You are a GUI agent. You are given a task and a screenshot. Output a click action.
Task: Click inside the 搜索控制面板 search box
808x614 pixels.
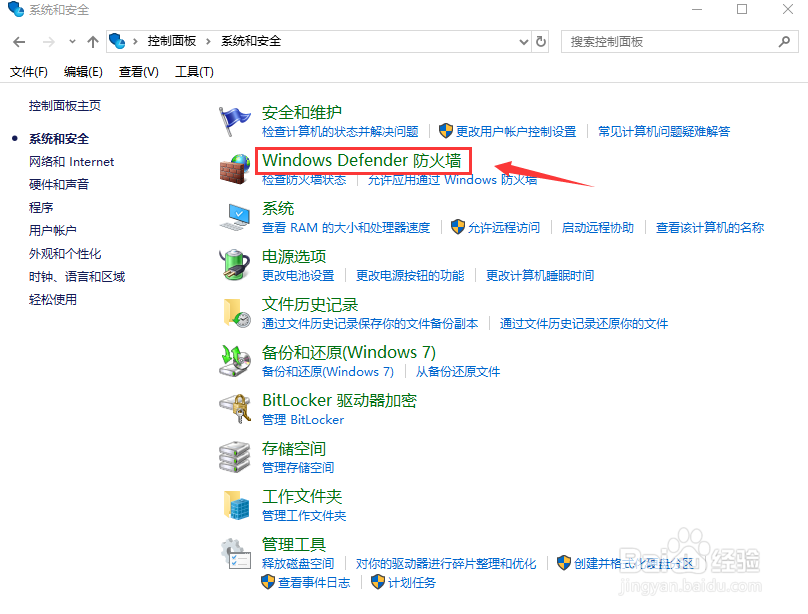click(x=670, y=41)
